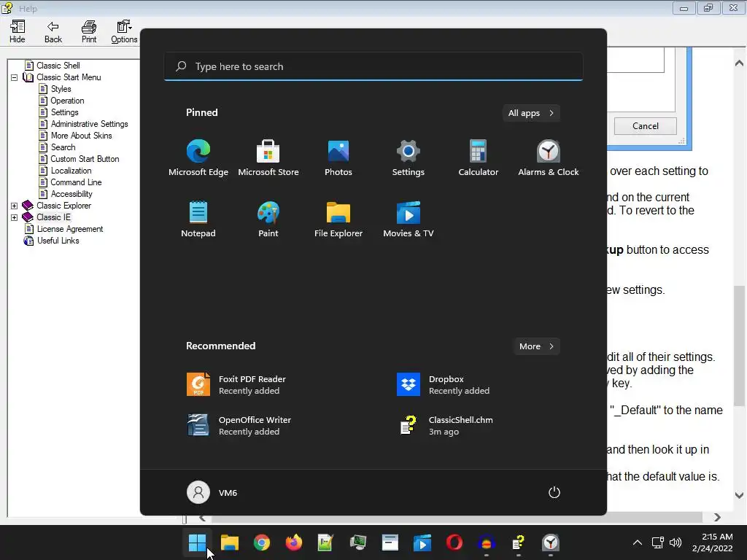The image size is (747, 560).
Task: Select Administrative Settings topic
Action: 90,124
